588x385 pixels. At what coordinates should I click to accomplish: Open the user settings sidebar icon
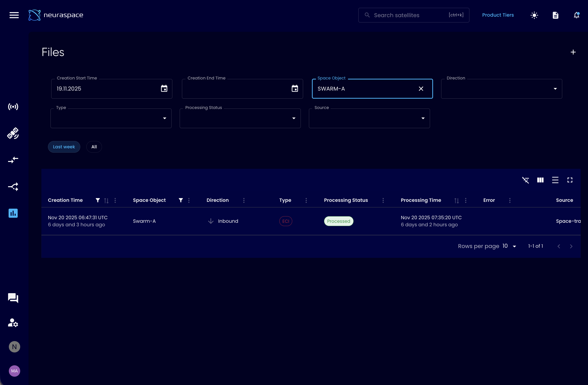click(x=13, y=323)
